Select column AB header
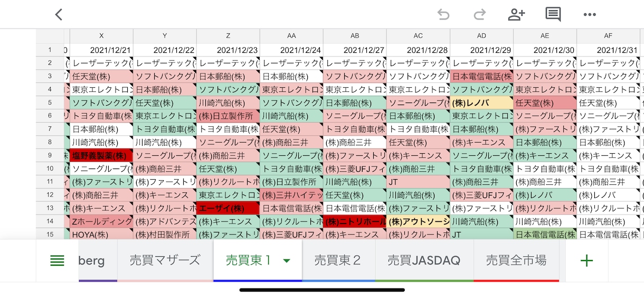The height and width of the screenshot is (298, 644). [x=355, y=36]
